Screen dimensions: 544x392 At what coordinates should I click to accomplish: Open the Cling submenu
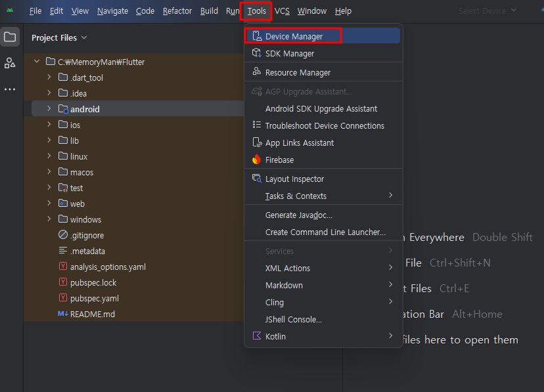(x=323, y=302)
